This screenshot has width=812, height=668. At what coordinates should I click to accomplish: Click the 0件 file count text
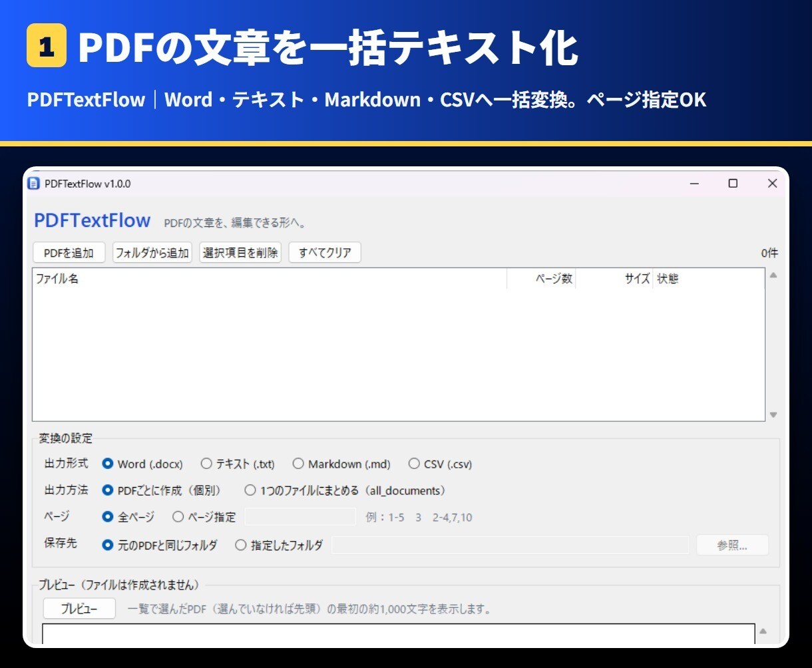click(769, 253)
